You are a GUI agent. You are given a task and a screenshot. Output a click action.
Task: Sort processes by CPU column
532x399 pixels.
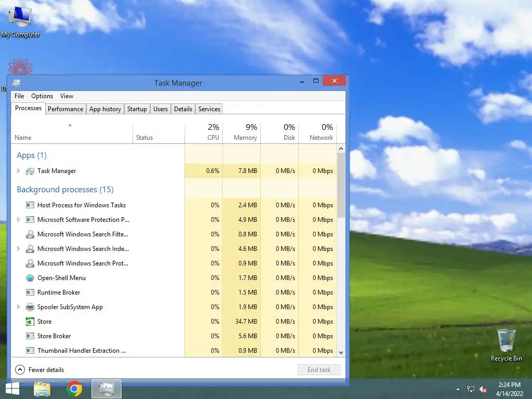(204, 132)
